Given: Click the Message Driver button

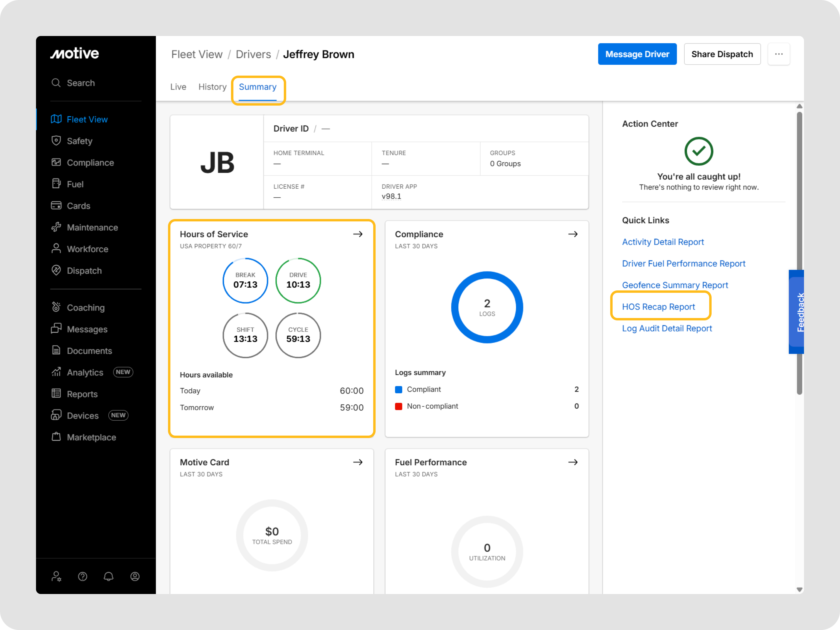Looking at the screenshot, I should click(x=637, y=54).
